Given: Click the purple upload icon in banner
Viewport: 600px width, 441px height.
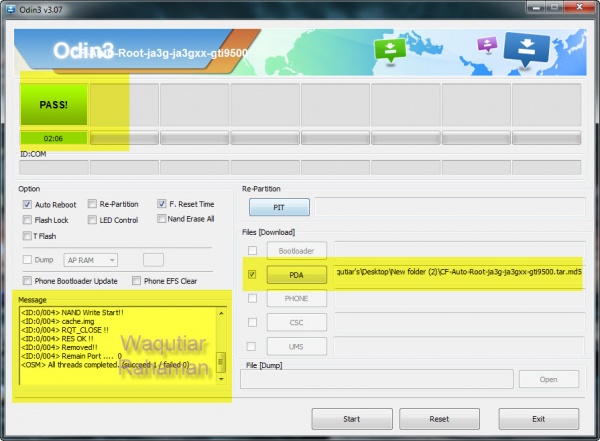Looking at the screenshot, I should pos(487,44).
